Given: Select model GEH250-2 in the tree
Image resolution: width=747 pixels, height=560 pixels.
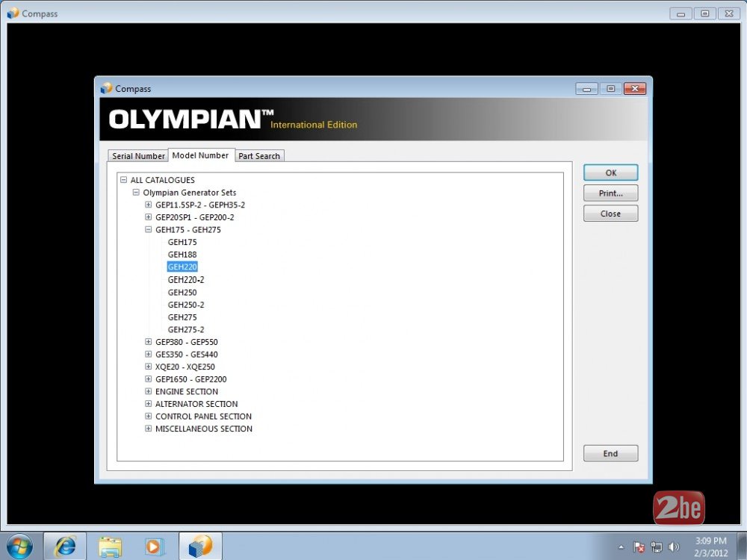Looking at the screenshot, I should click(186, 305).
